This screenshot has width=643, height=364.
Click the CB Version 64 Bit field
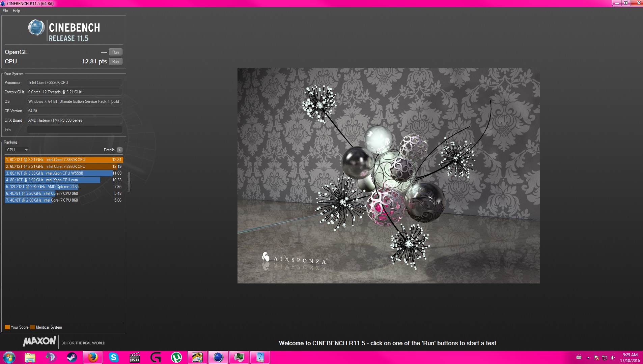tap(74, 111)
